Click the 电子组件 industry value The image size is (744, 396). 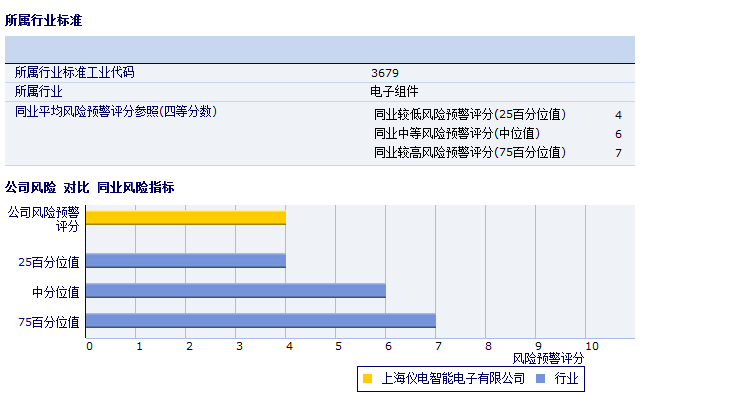(x=394, y=92)
